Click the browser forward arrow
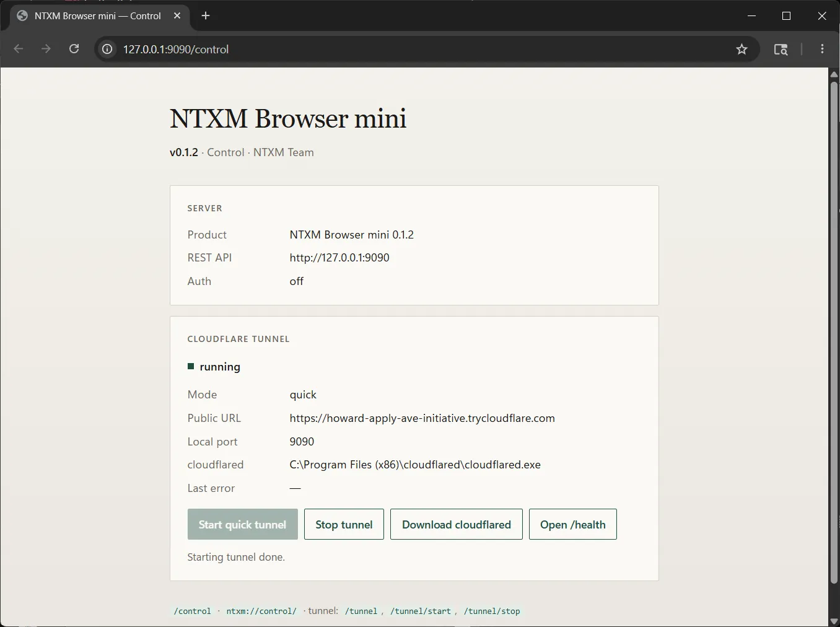 46,49
